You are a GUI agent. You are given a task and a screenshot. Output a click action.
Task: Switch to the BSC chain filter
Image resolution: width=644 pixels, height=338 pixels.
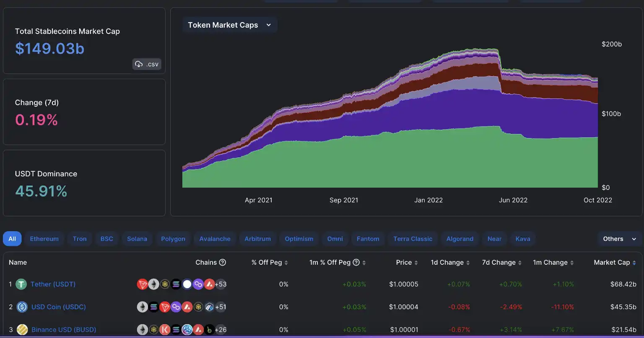pyautogui.click(x=107, y=239)
